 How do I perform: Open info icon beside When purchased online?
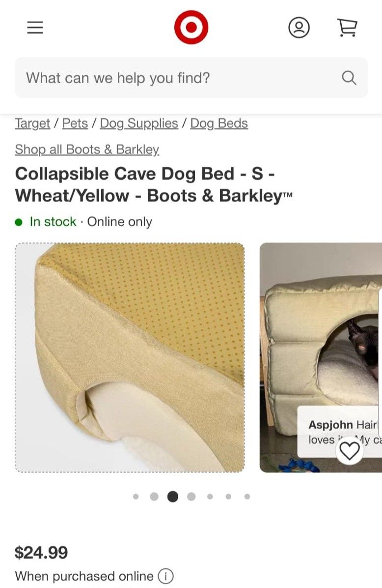pos(165,576)
